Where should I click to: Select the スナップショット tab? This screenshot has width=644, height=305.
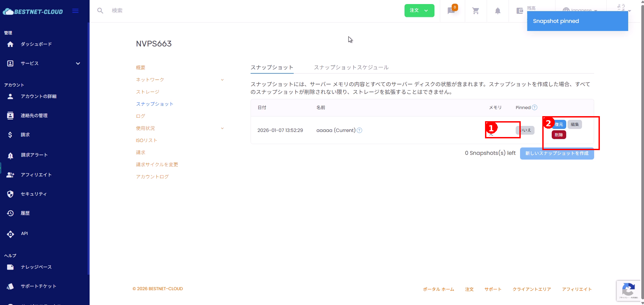(x=272, y=67)
